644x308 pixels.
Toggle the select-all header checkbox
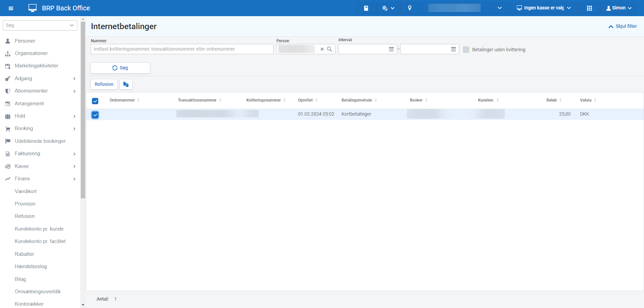pyautogui.click(x=95, y=101)
